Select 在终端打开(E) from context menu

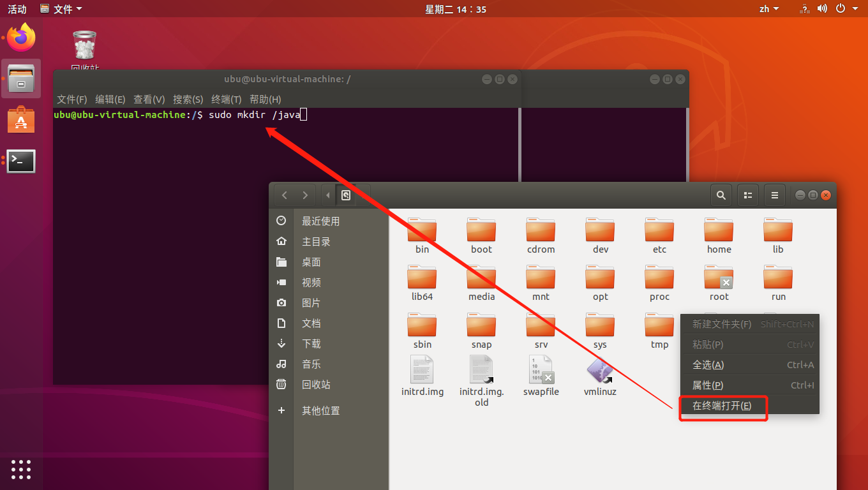722,408
